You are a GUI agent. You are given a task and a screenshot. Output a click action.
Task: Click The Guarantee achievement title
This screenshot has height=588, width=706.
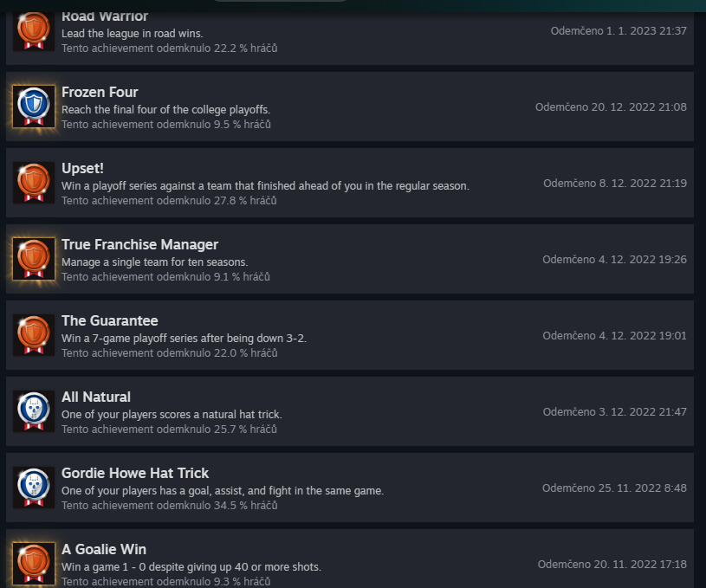109,320
